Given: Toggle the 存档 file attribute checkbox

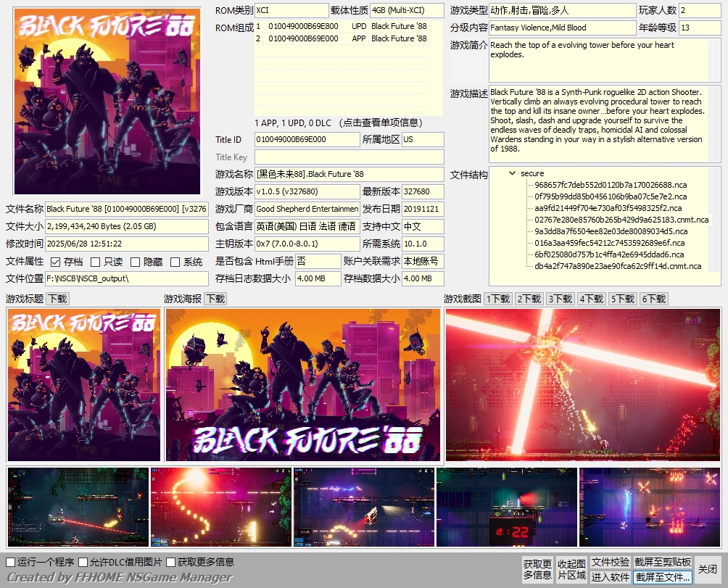Looking at the screenshot, I should click(56, 262).
